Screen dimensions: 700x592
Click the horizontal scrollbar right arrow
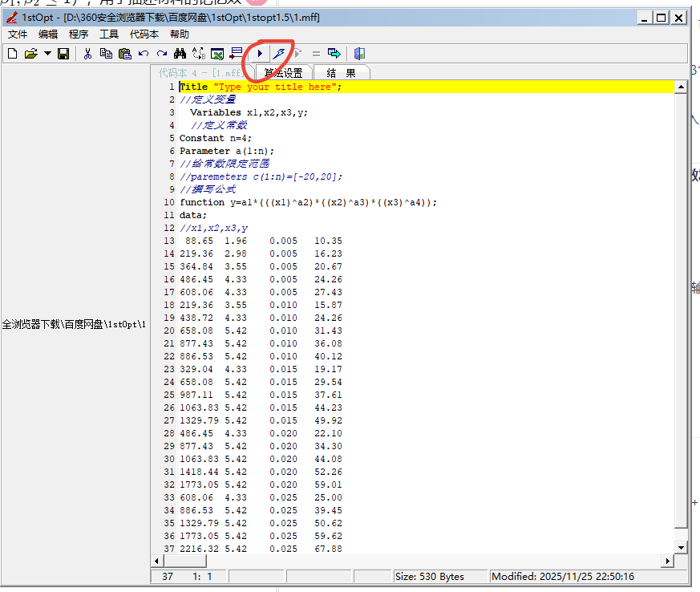(667, 561)
